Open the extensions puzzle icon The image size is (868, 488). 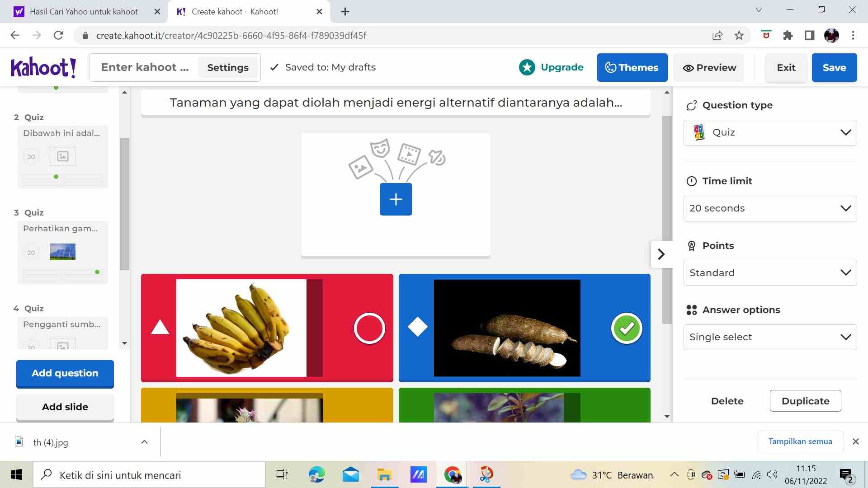(x=788, y=35)
